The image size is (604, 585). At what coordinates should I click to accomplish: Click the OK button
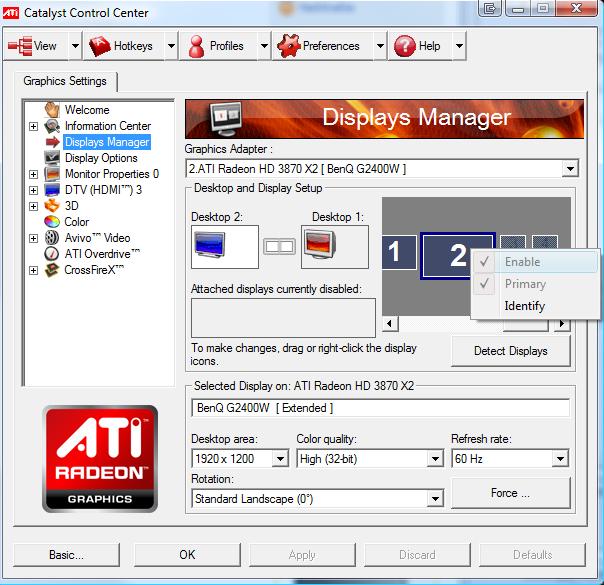click(x=187, y=555)
